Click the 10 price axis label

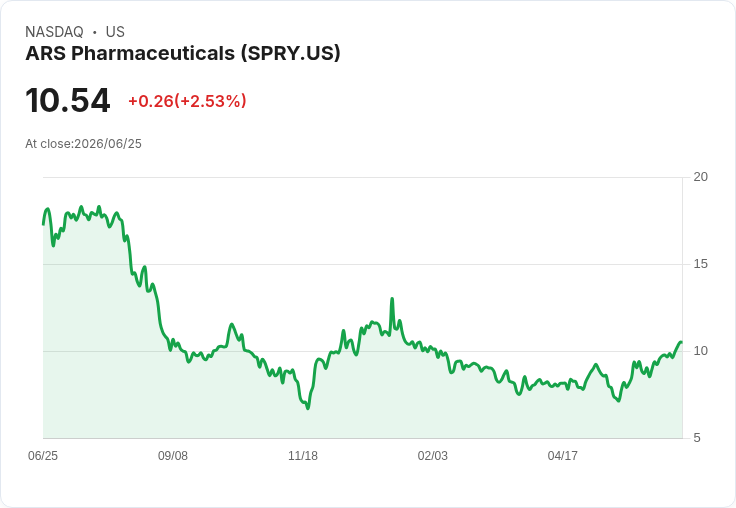point(701,351)
